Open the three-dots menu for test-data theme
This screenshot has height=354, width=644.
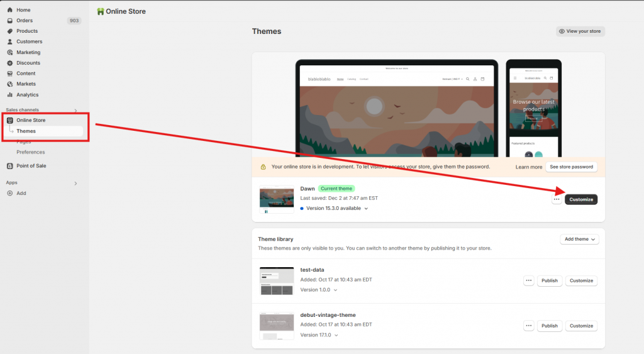[528, 280]
